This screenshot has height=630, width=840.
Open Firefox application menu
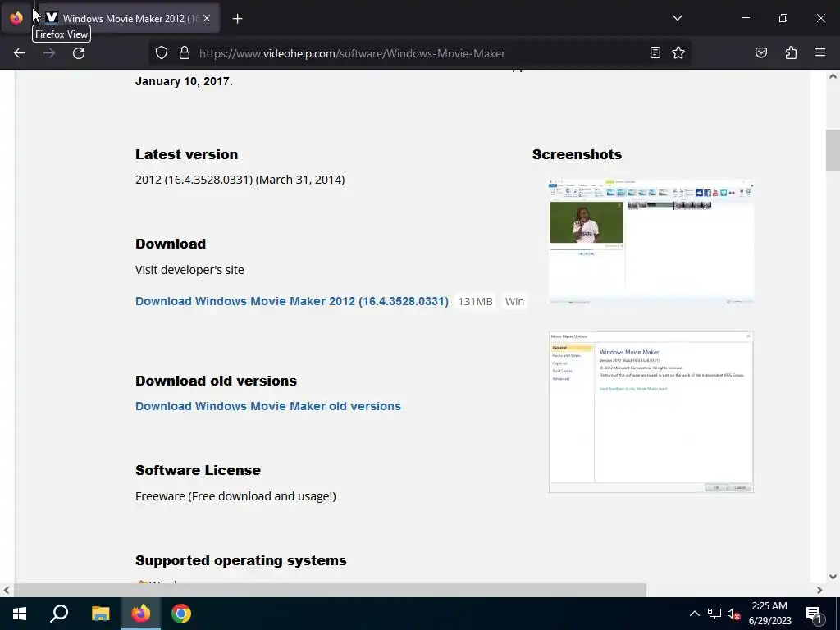click(820, 52)
